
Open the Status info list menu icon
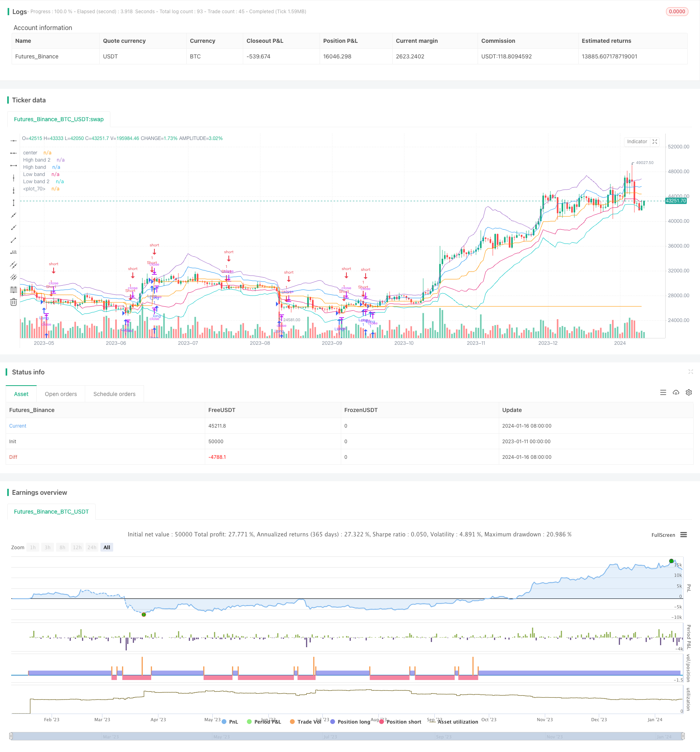point(663,392)
